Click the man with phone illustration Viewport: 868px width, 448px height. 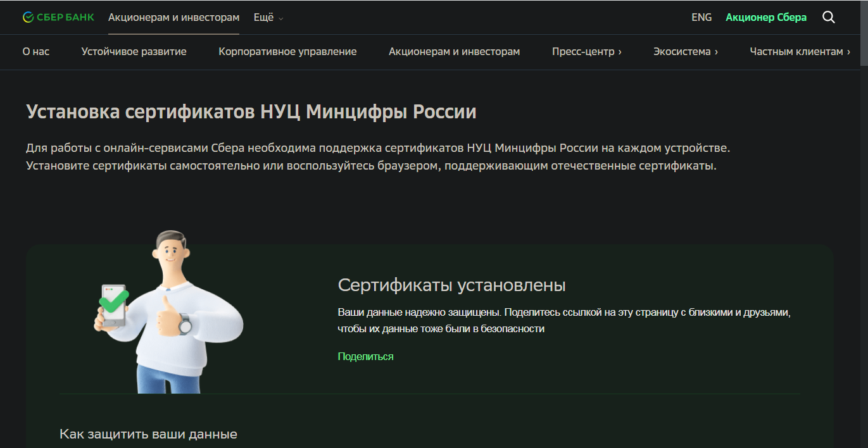[x=168, y=311]
